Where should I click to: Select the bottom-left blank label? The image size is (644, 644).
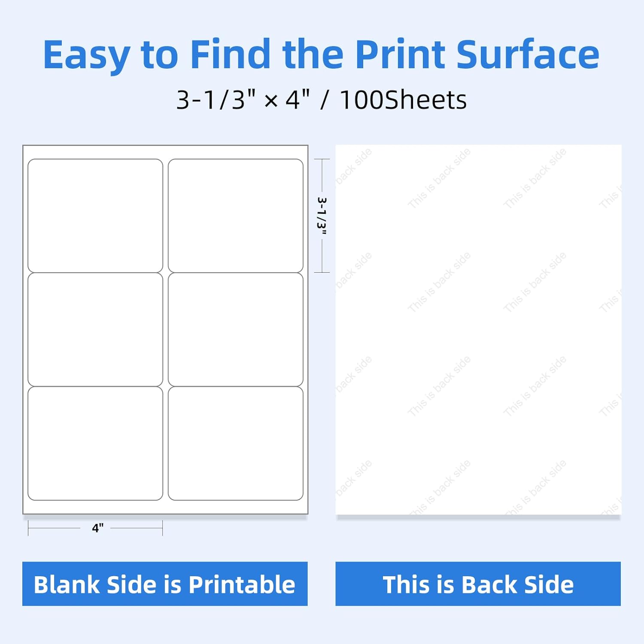point(95,444)
